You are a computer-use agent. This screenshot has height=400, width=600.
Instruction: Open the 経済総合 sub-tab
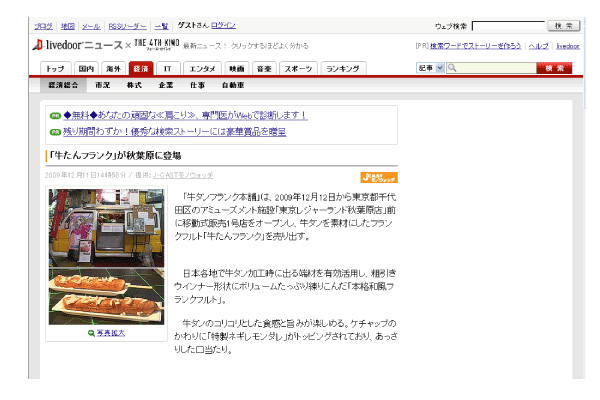[x=63, y=85]
